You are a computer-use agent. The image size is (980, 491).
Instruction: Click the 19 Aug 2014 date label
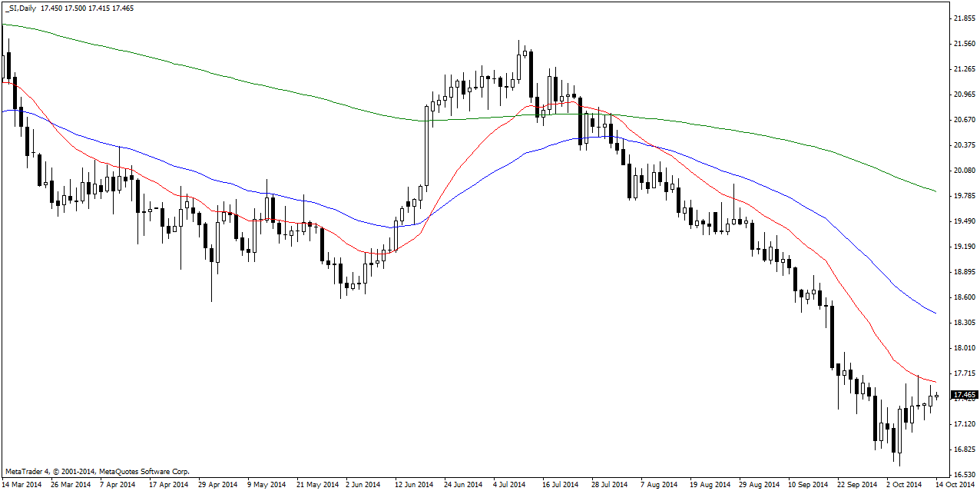pyautogui.click(x=708, y=485)
